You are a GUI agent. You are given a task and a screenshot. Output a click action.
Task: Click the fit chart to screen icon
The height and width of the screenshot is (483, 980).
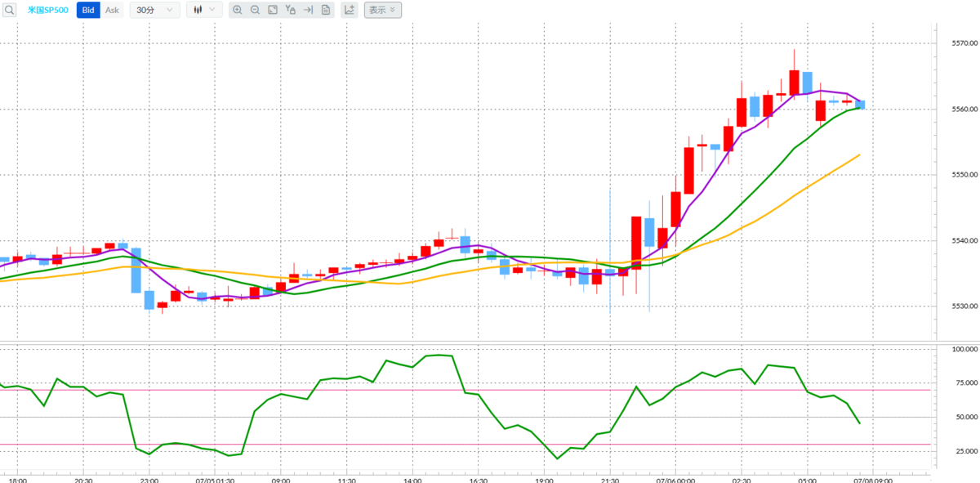point(273,11)
